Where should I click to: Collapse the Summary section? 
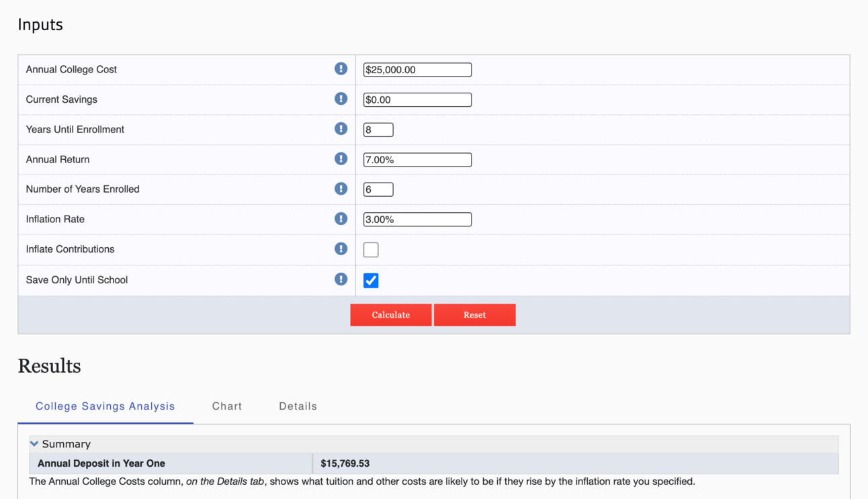point(34,444)
